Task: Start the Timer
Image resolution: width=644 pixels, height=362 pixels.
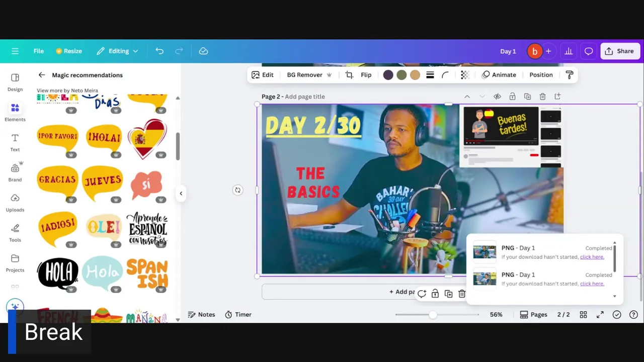Action: tap(238, 314)
